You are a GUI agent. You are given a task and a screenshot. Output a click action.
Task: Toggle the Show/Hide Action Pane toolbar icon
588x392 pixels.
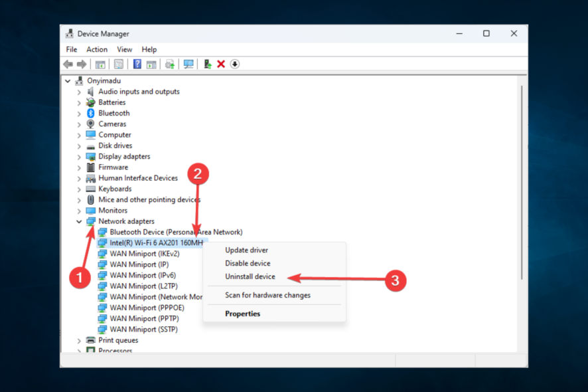tap(151, 64)
